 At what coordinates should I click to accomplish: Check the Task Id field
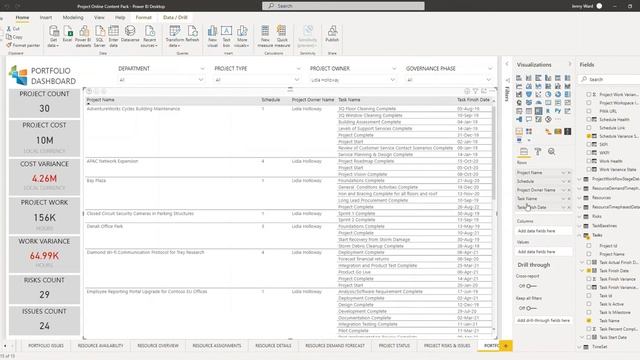[x=589, y=295]
